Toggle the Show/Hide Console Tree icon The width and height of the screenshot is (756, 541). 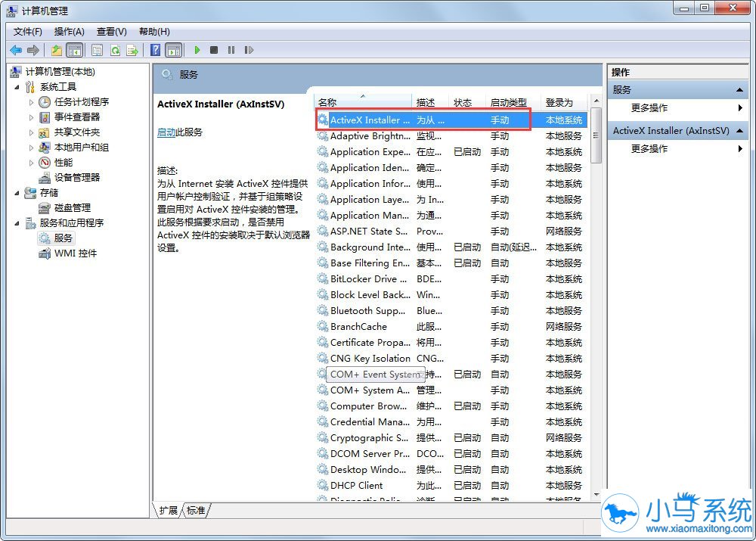tap(74, 50)
